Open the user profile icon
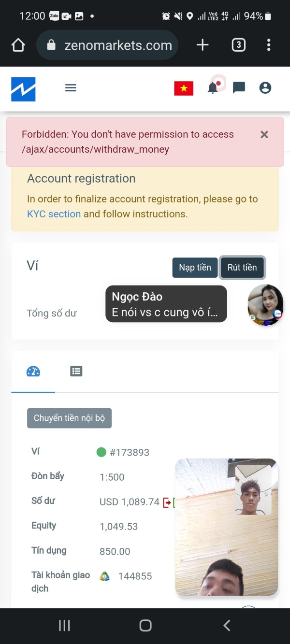The image size is (290, 644). (265, 88)
